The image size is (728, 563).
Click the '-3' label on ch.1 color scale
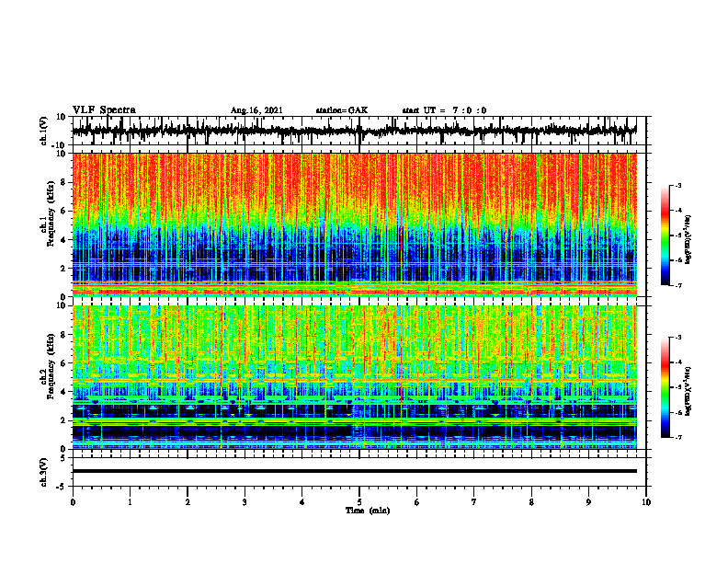(x=677, y=185)
